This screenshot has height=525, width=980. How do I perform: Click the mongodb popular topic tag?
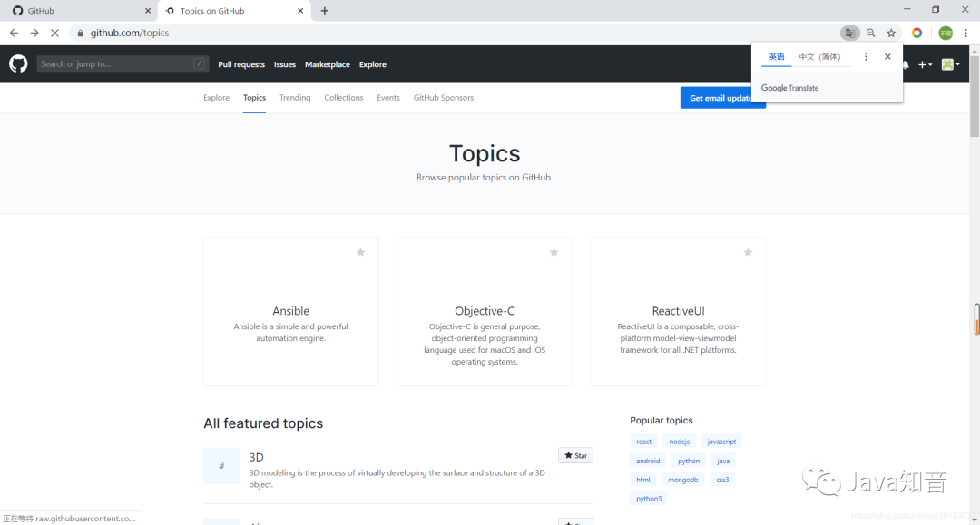(x=683, y=480)
